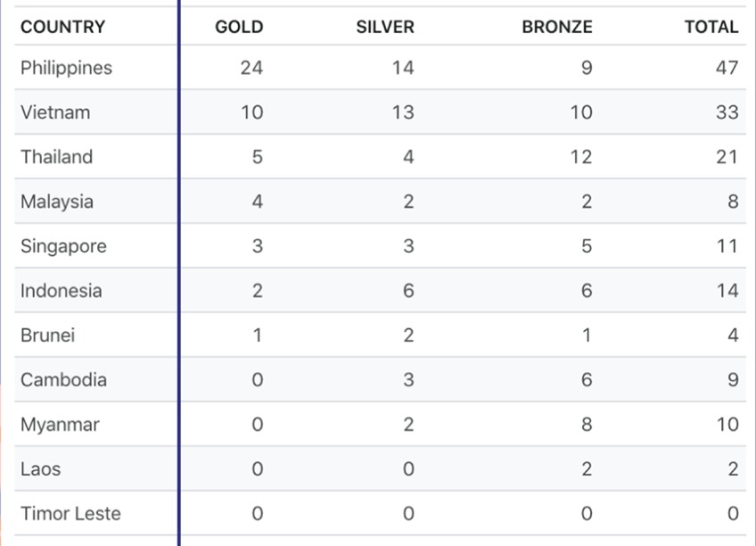
Task: Click Philippines total medals cell 47
Action: (727, 68)
